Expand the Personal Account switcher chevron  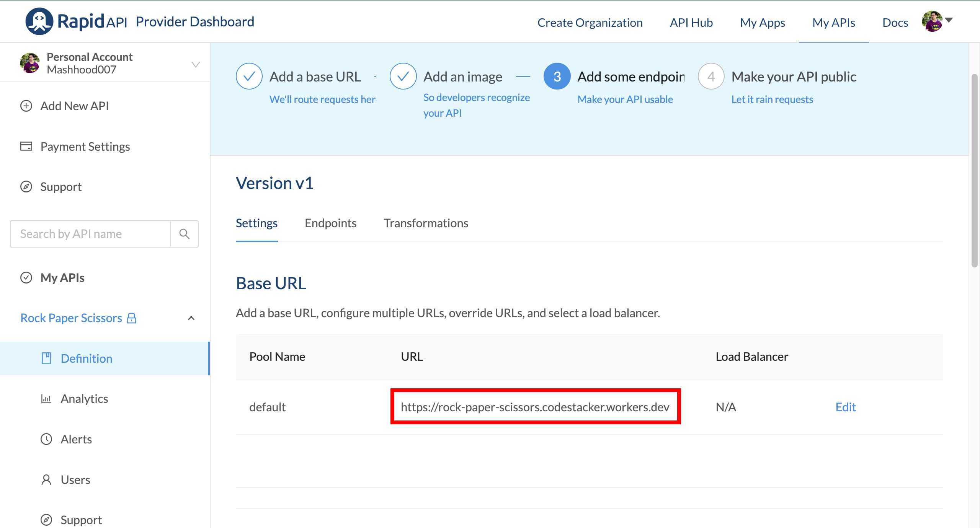point(196,64)
